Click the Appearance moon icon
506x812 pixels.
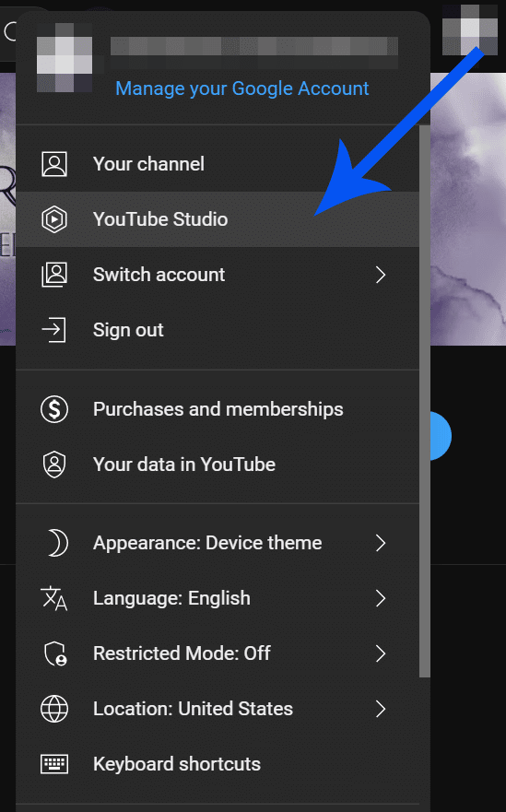57,543
